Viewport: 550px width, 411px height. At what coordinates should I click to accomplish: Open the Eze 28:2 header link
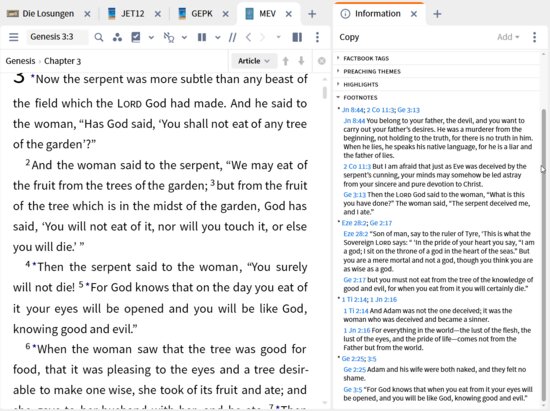354,223
